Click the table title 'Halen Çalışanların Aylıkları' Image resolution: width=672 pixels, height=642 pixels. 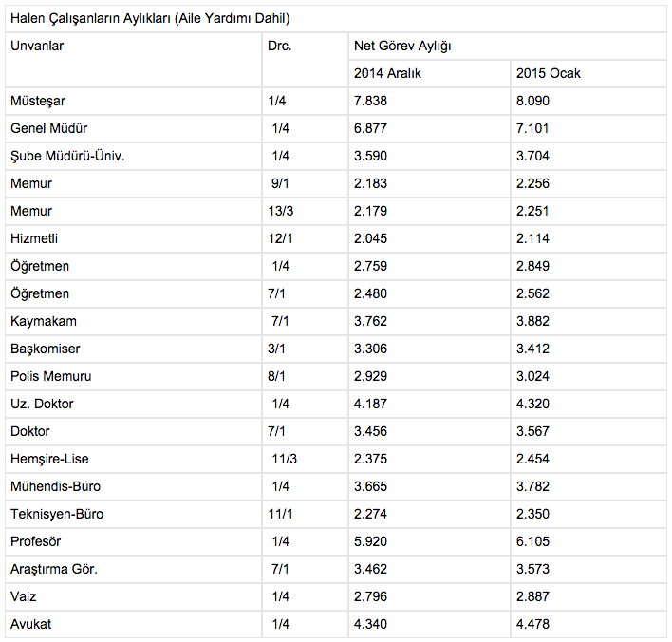pos(150,18)
